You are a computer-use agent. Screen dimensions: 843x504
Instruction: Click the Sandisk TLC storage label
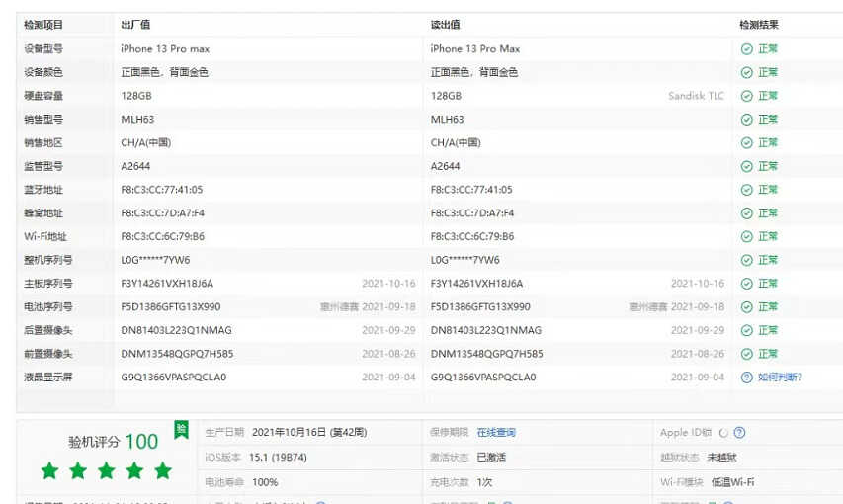(696, 96)
